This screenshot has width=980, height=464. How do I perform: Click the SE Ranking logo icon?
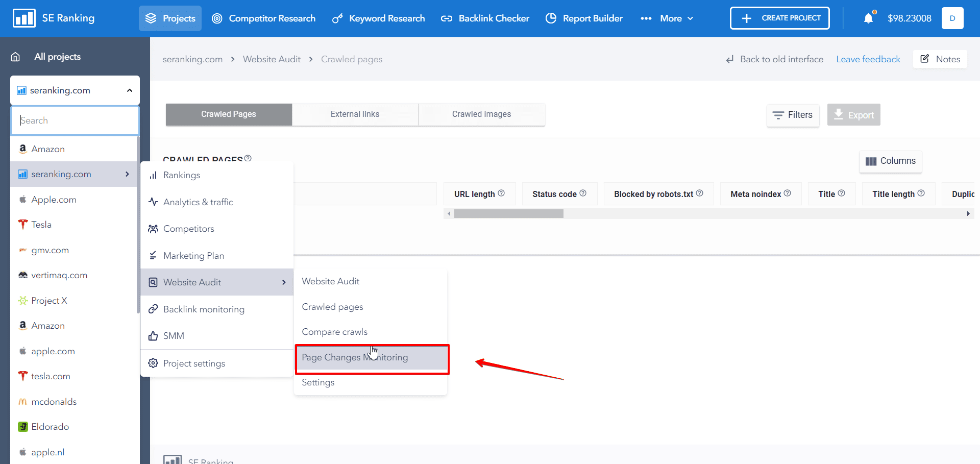[x=24, y=18]
